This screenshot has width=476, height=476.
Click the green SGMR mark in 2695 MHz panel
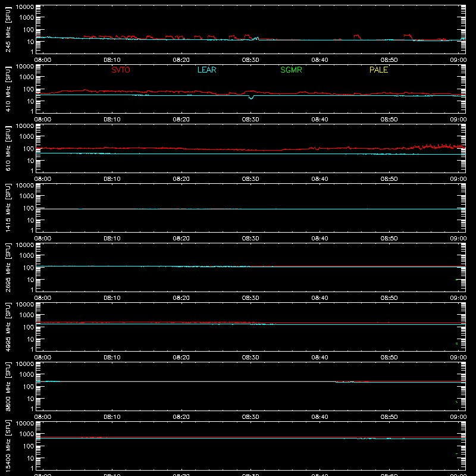(x=457, y=280)
